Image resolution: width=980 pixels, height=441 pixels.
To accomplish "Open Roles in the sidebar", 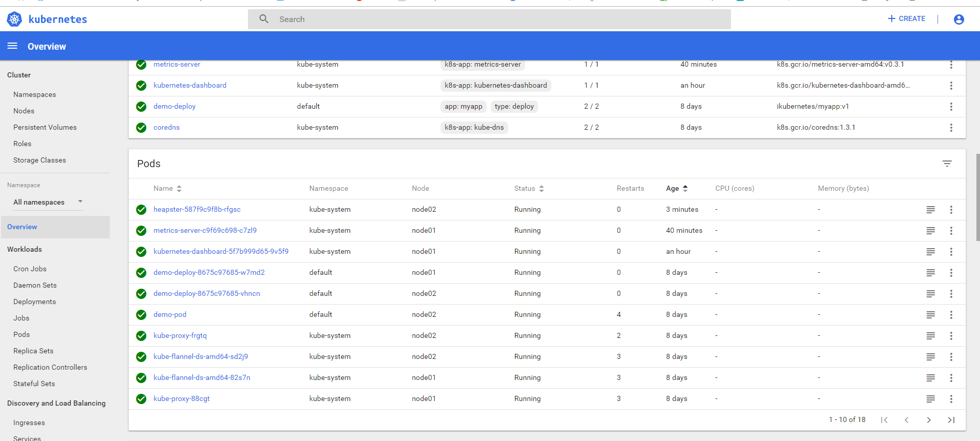I will pyautogui.click(x=22, y=144).
